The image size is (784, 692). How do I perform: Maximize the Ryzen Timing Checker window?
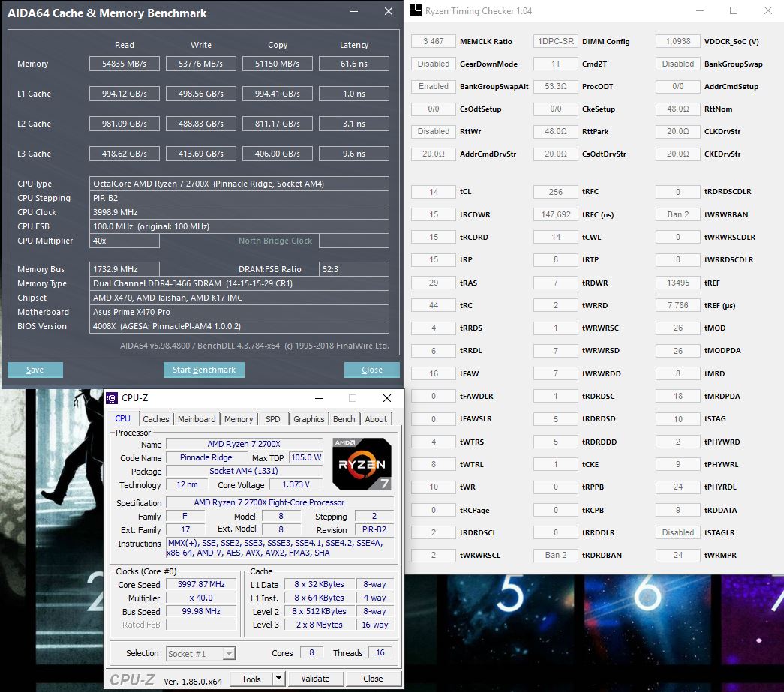point(734,10)
